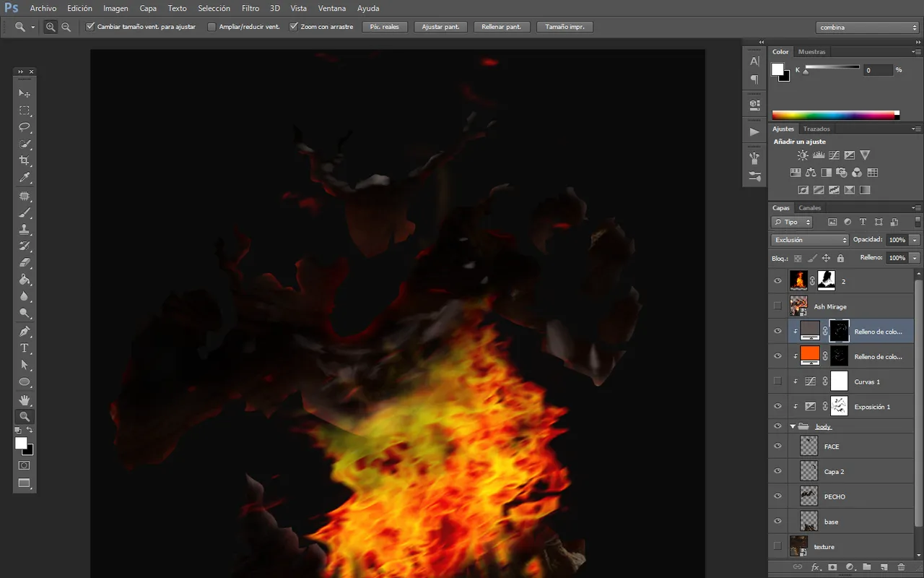Open the Color panel menu
Viewport: 924px width, 578px height.
pos(917,52)
